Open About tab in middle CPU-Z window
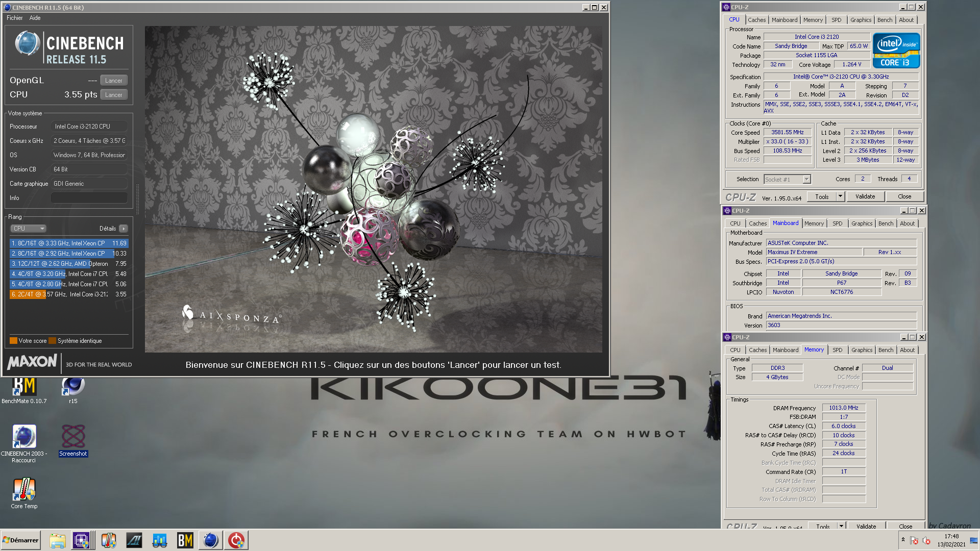 (x=907, y=223)
